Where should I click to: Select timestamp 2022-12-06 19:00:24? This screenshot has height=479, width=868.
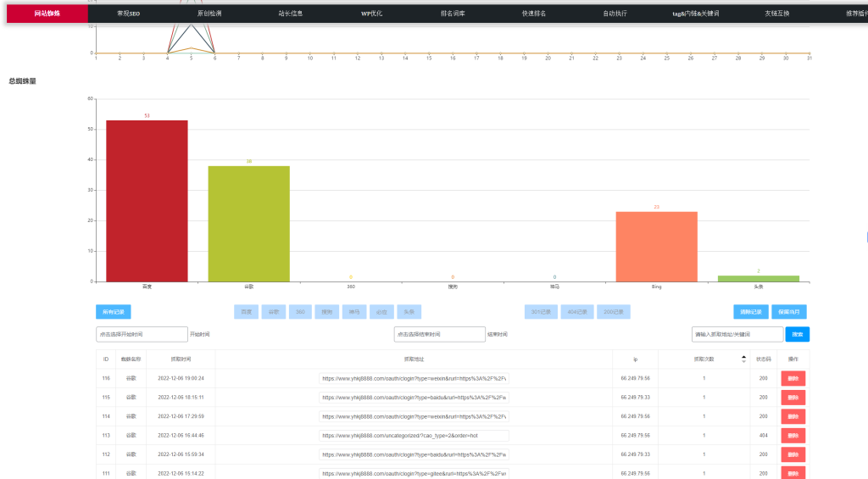coord(181,379)
